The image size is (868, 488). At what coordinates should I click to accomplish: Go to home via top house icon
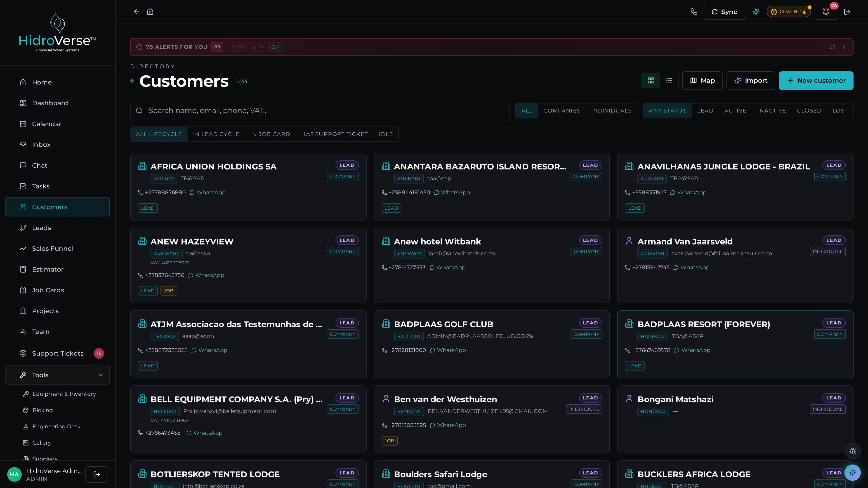tap(150, 12)
